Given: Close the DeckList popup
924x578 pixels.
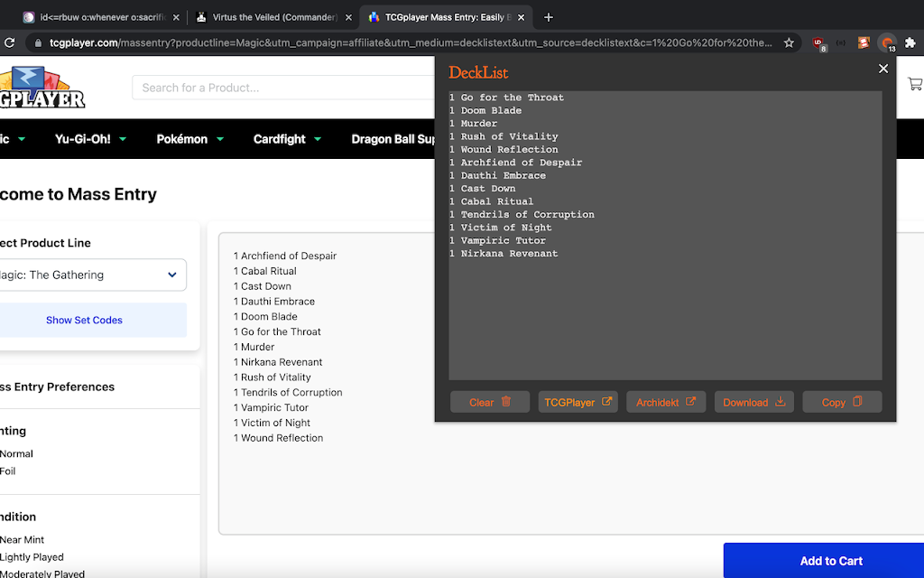Looking at the screenshot, I should (882, 69).
